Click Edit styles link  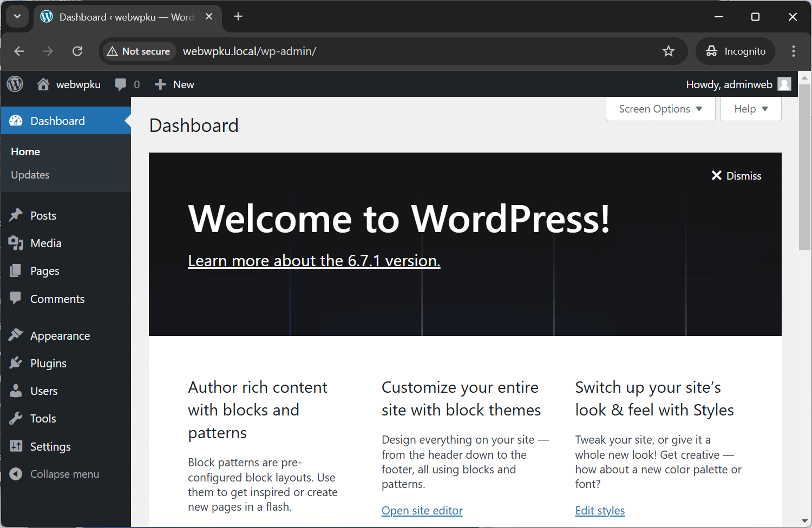point(600,511)
